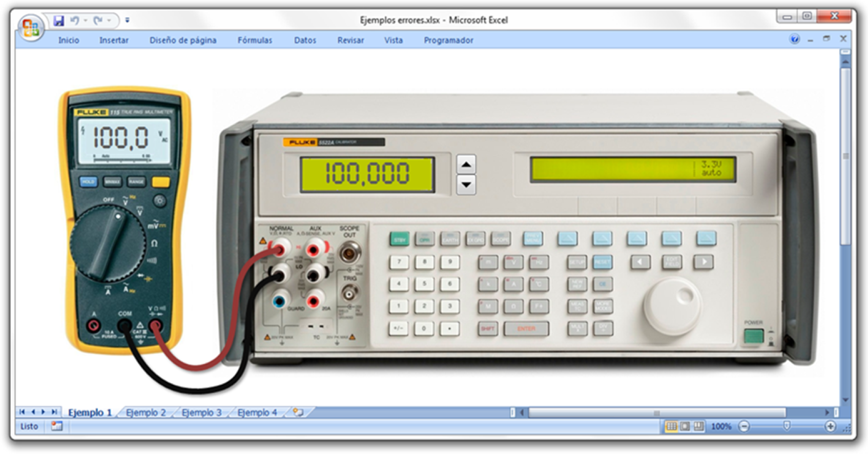Jump to first sheet tab arrow
This screenshot has height=454, width=868.
coord(22,412)
